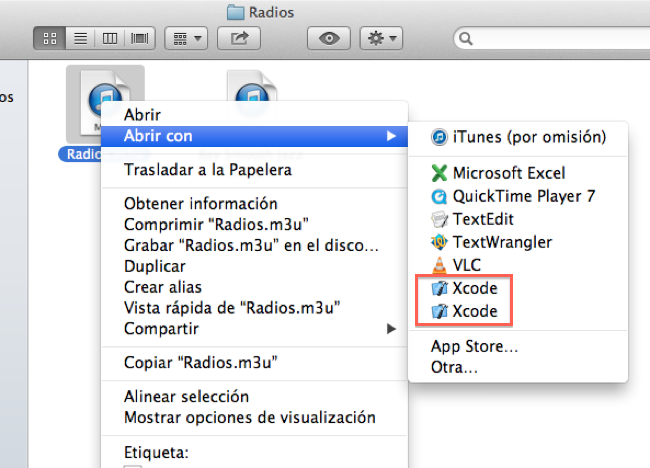Choose Vista rápida de "Radios.m3u"
The height and width of the screenshot is (468, 650).
tap(255, 308)
